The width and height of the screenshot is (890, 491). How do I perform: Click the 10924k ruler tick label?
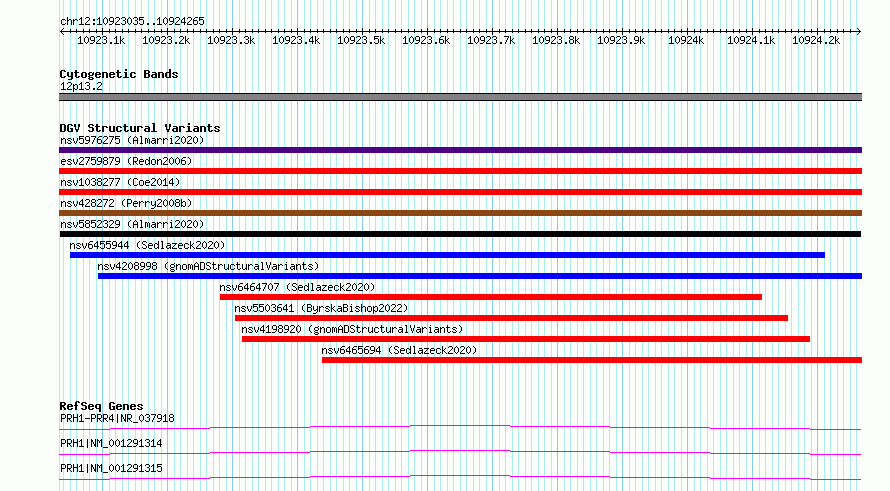tap(686, 40)
